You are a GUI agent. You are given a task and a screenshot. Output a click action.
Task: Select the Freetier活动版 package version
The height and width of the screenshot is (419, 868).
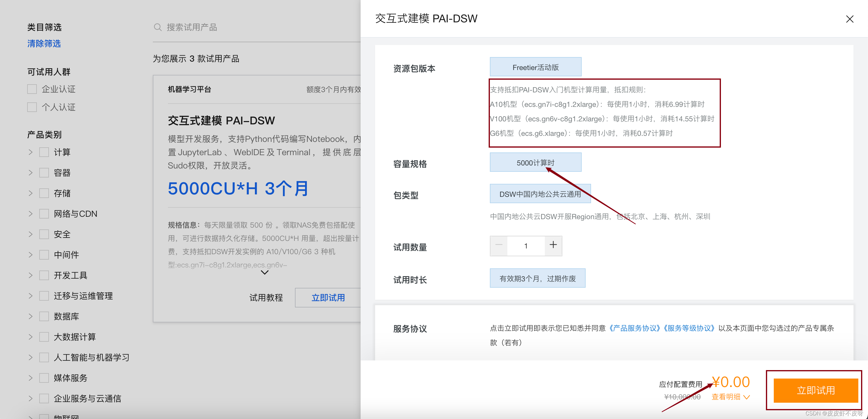(535, 67)
